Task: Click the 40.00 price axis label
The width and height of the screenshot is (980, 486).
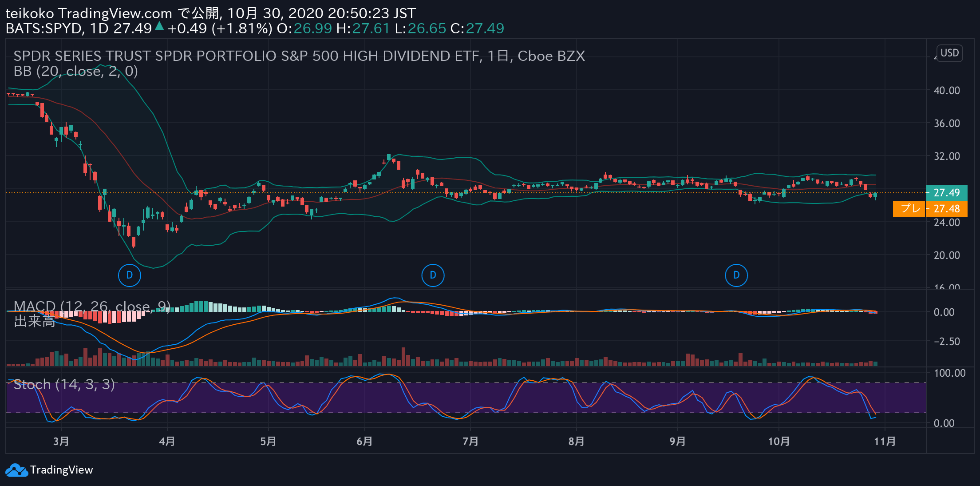Action: click(947, 90)
